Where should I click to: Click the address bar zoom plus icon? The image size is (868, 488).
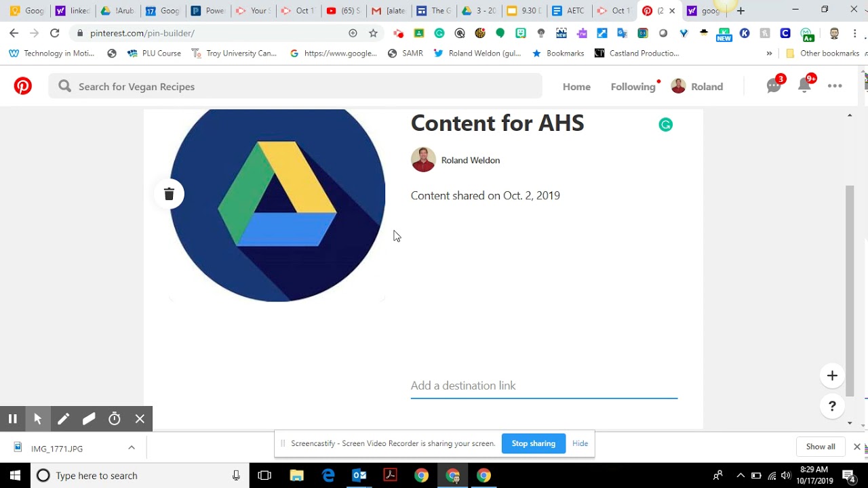[353, 33]
